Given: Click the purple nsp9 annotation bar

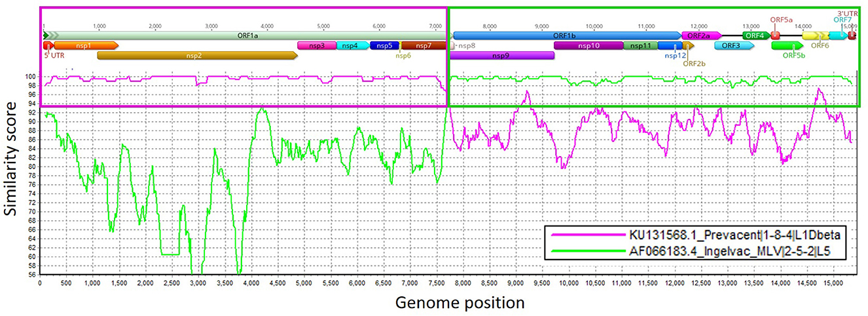Looking at the screenshot, I should 502,56.
